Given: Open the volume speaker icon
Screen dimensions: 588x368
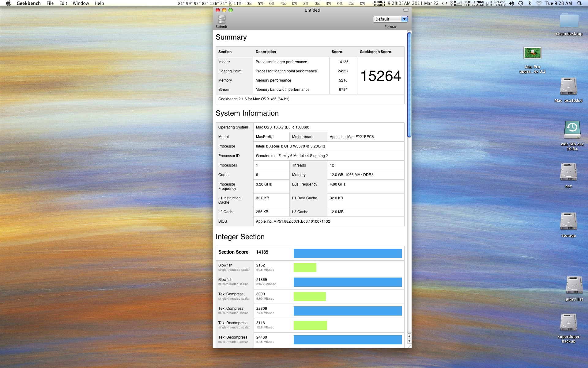Looking at the screenshot, I should (511, 3).
